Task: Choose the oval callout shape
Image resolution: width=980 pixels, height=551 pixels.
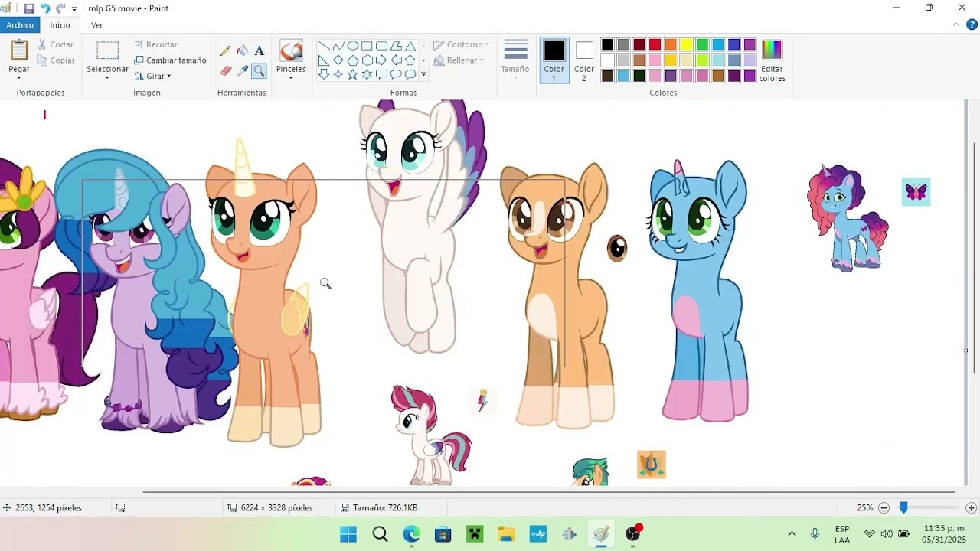Action: [x=396, y=74]
